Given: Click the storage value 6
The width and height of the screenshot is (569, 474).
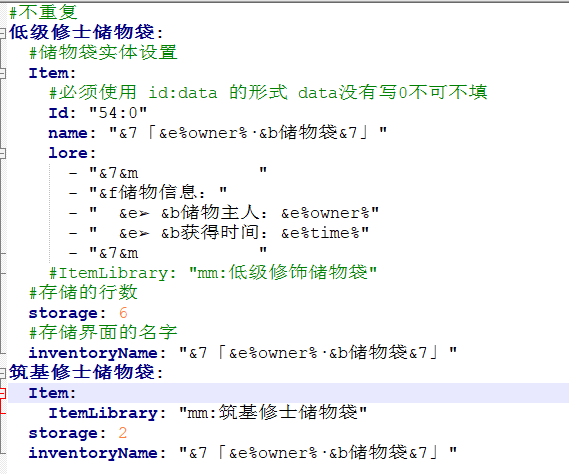Looking at the screenshot, I should pyautogui.click(x=123, y=313).
